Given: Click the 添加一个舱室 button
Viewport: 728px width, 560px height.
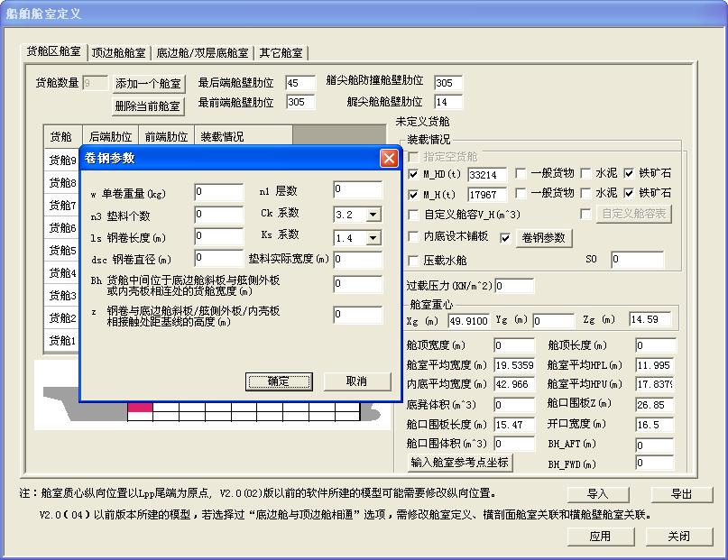Looking at the screenshot, I should (x=148, y=83).
